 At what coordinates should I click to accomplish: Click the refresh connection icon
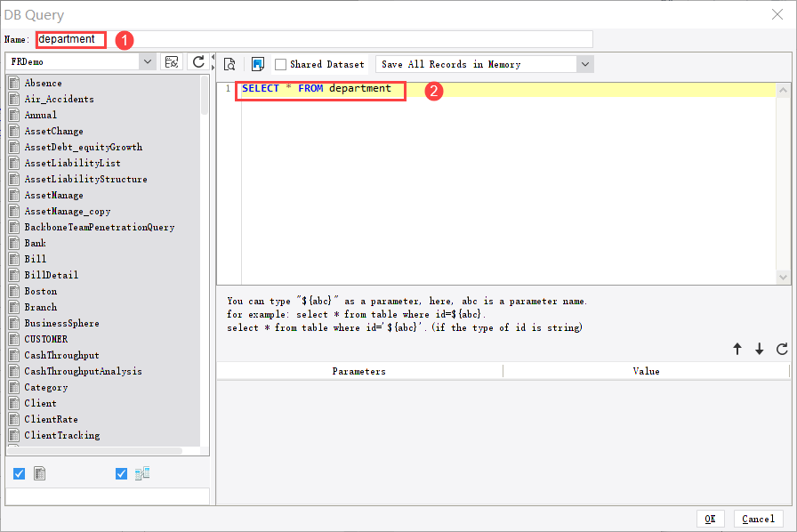click(x=197, y=63)
